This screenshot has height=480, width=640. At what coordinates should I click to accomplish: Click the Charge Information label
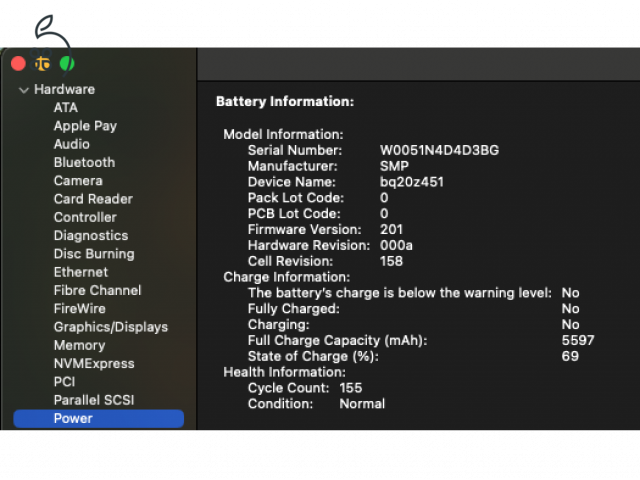287,277
